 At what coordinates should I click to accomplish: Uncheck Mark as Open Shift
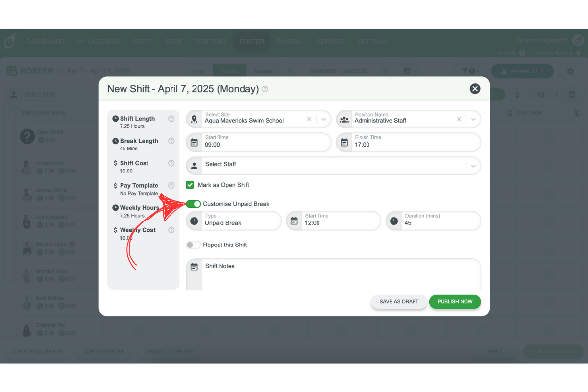pos(190,185)
